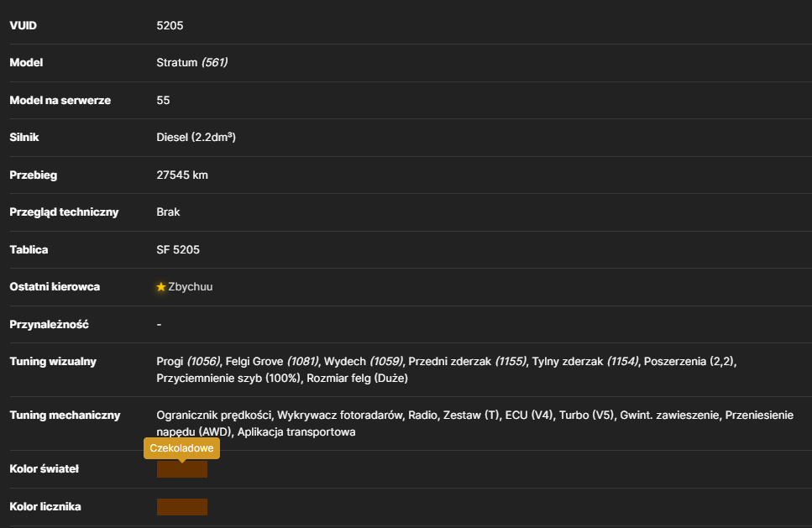The image size is (812, 528).
Task: Click the Stratum model name
Action: (177, 63)
